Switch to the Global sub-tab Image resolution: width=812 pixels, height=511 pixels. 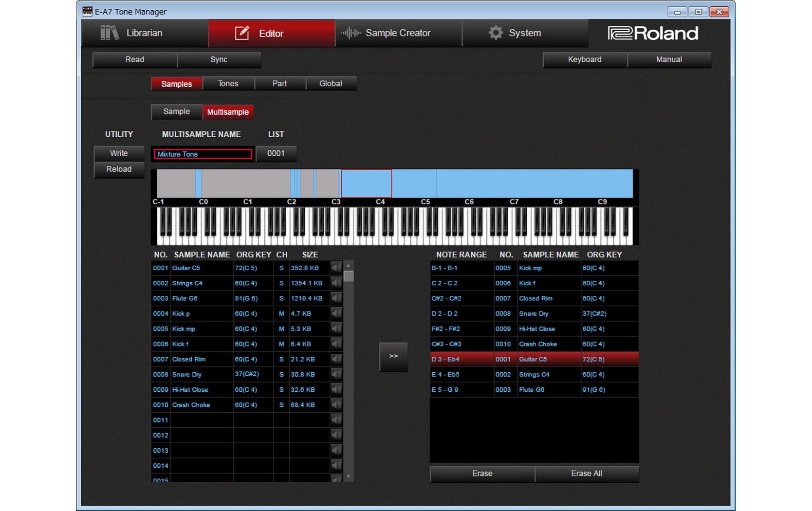[331, 84]
